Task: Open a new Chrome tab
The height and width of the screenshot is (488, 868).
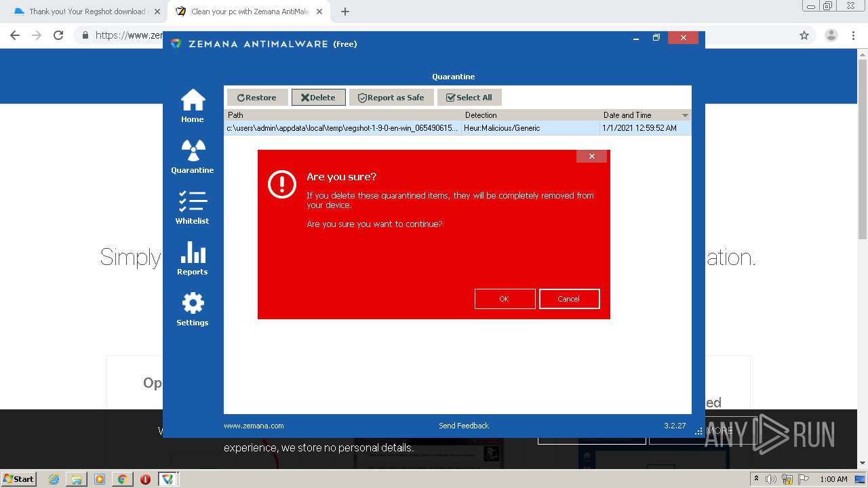Action: tap(345, 12)
